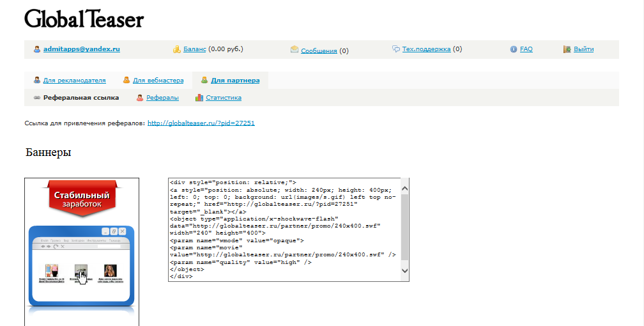Screen dimensions: 644x326
Task: Click the code box scrollbar thumb
Action: tap(404, 228)
